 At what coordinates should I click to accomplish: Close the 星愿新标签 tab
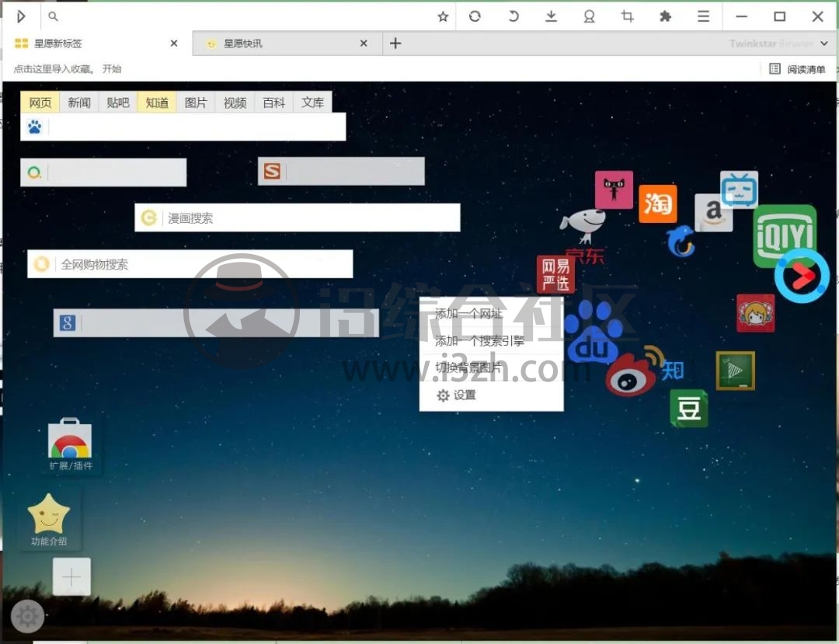tap(174, 44)
